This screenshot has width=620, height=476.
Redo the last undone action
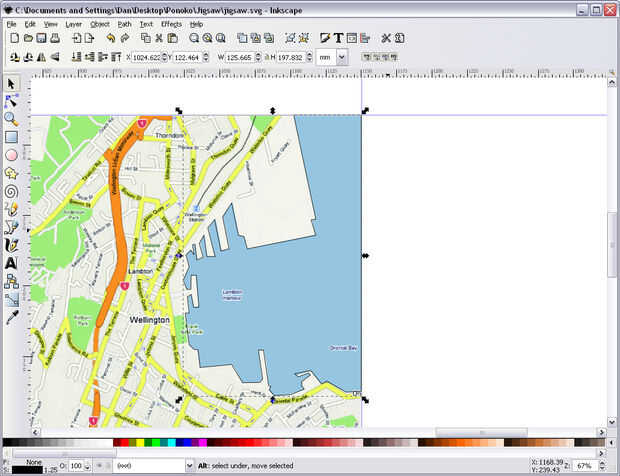coord(125,38)
